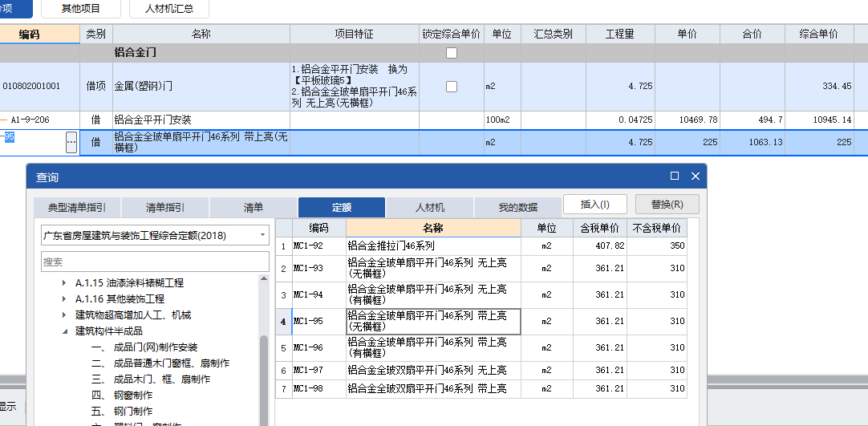
Task: Click the 铝合金平开门安装 name cell
Action: pyautogui.click(x=201, y=120)
